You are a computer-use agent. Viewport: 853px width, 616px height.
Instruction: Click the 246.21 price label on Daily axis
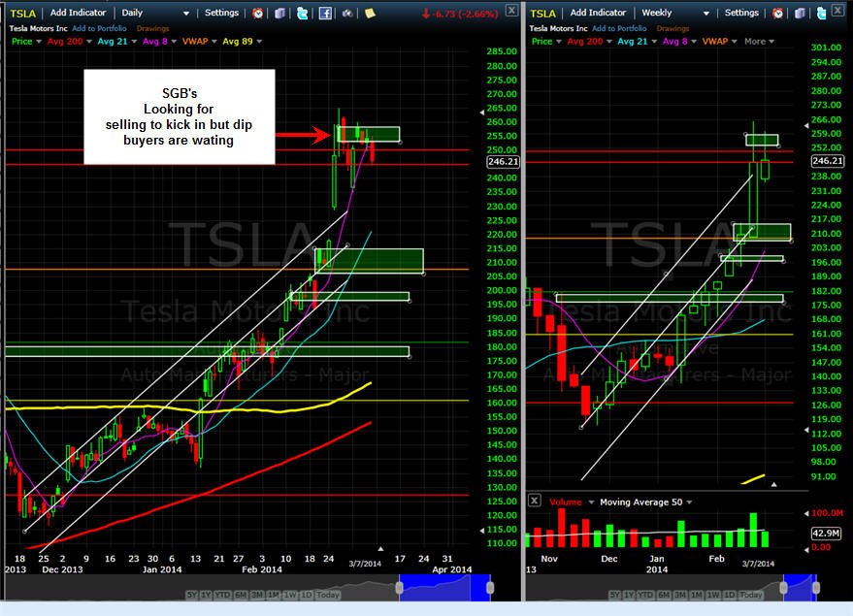(x=504, y=161)
